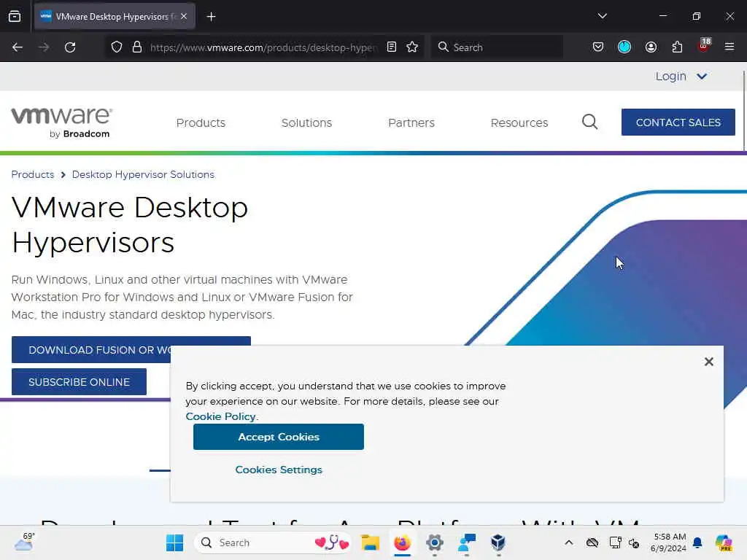Close the VMware Desktop Hypervisors tab
This screenshot has width=747, height=560.
(x=184, y=16)
